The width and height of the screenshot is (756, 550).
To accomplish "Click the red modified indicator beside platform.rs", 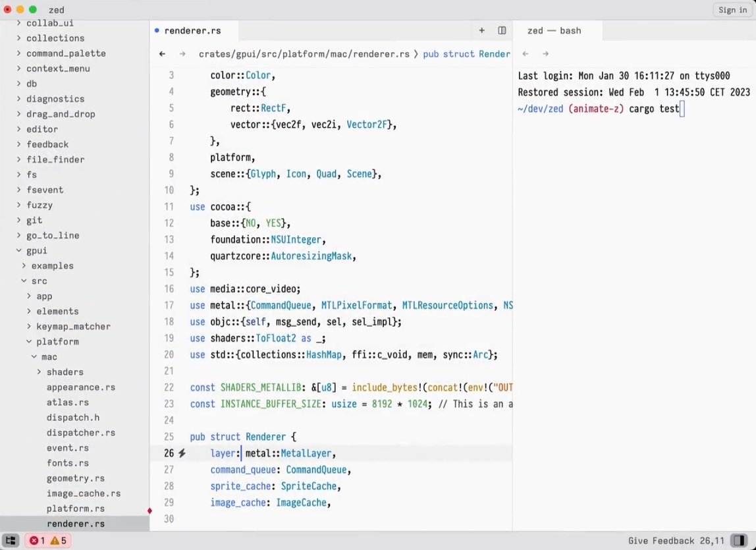I will (149, 510).
